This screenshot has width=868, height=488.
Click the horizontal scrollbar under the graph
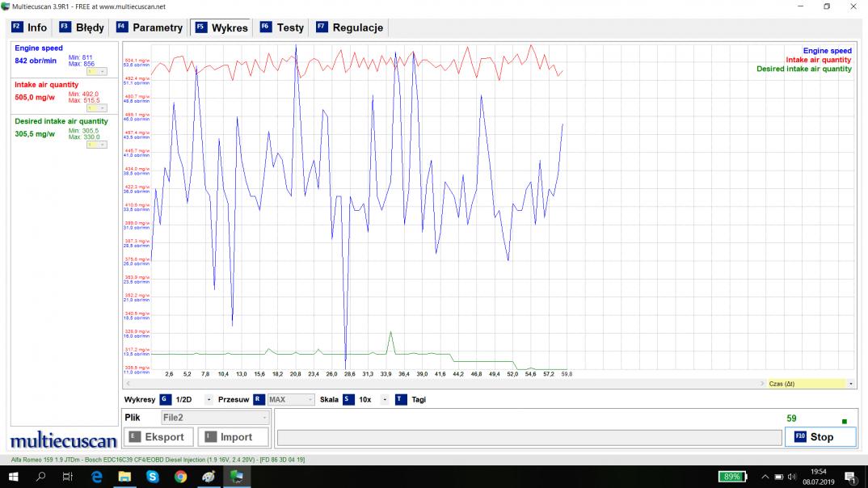(445, 384)
